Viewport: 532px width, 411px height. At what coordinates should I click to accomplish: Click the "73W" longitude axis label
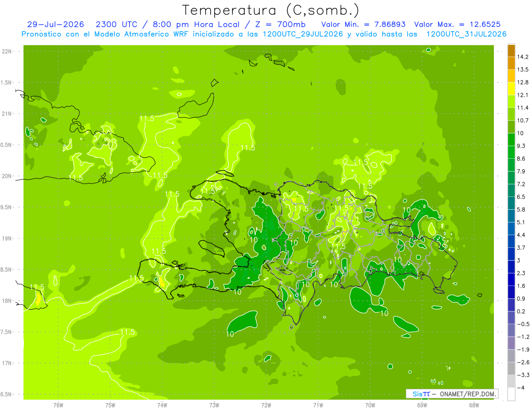(x=214, y=405)
